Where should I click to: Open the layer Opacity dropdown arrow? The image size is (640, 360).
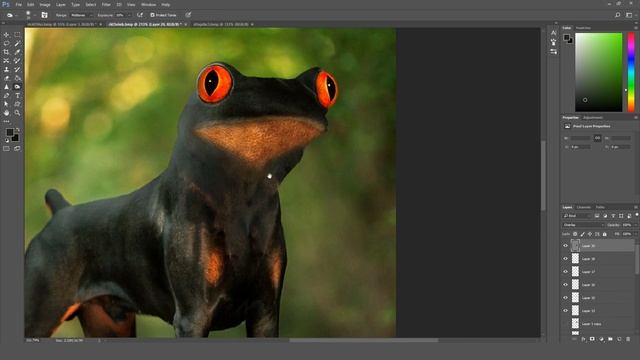pyautogui.click(x=635, y=225)
